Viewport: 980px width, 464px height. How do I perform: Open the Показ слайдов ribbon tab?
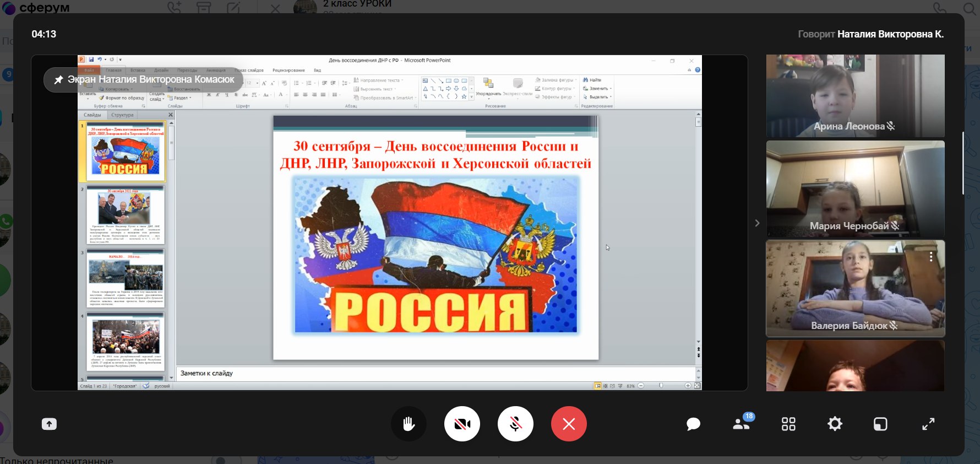pyautogui.click(x=249, y=70)
